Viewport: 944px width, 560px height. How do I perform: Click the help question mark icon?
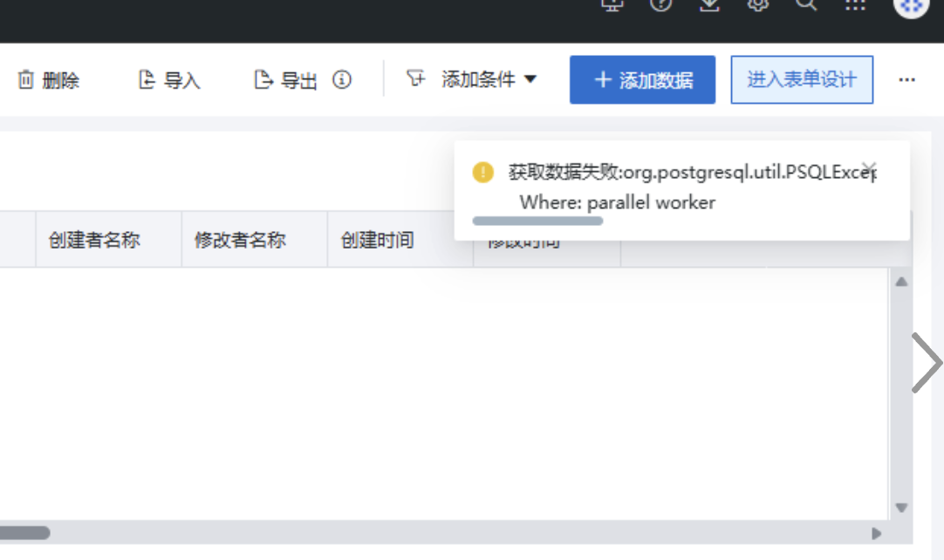pos(660,5)
